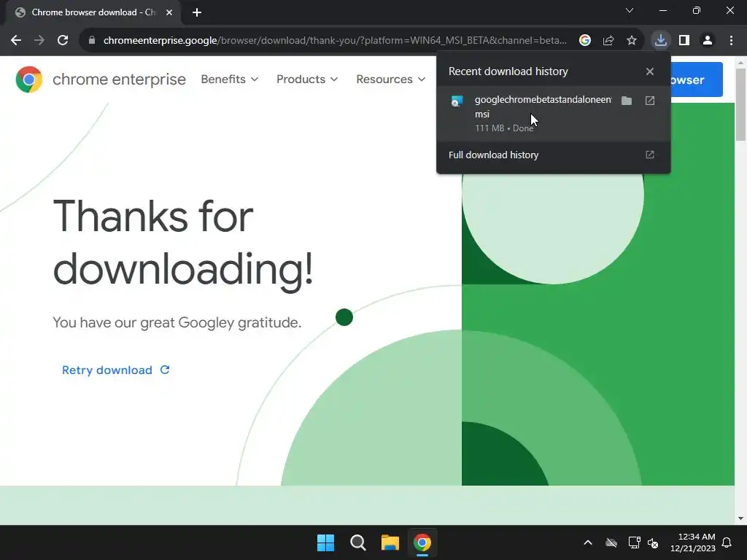Click the blue browser download button
This screenshot has width=747, height=560.
tap(697, 79)
